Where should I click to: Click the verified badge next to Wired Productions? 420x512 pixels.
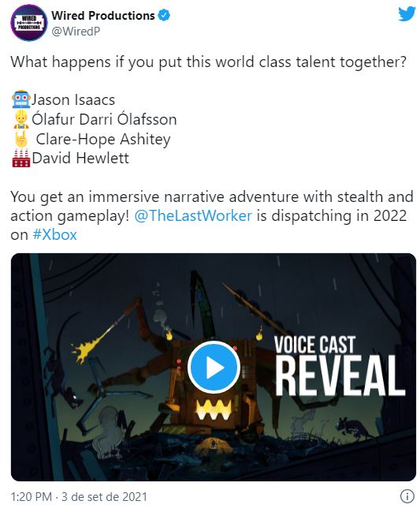(x=164, y=15)
